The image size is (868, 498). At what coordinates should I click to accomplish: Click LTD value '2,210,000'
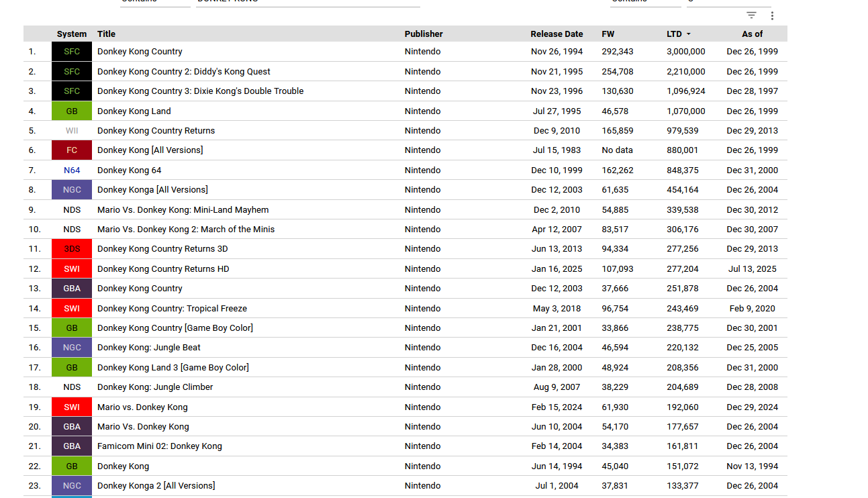pyautogui.click(x=686, y=72)
